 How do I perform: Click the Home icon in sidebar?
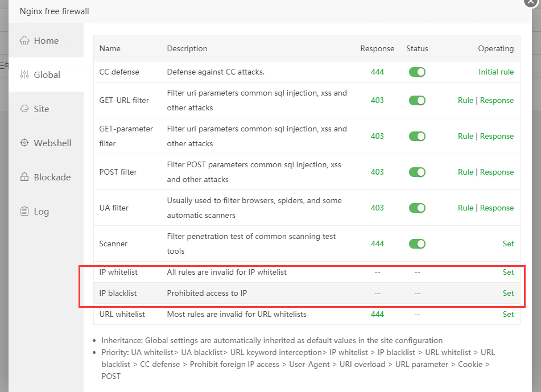click(x=24, y=40)
